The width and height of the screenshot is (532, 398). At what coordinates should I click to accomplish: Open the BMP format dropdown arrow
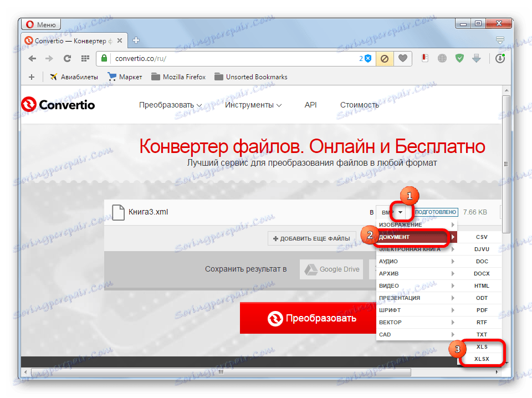pos(400,212)
